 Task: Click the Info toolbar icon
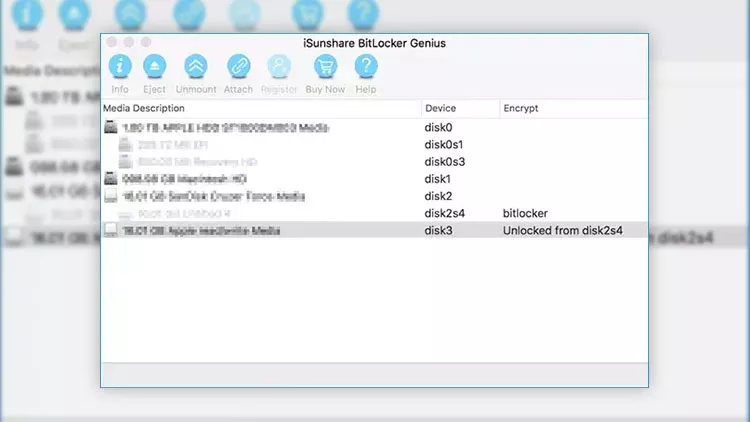pyautogui.click(x=120, y=66)
